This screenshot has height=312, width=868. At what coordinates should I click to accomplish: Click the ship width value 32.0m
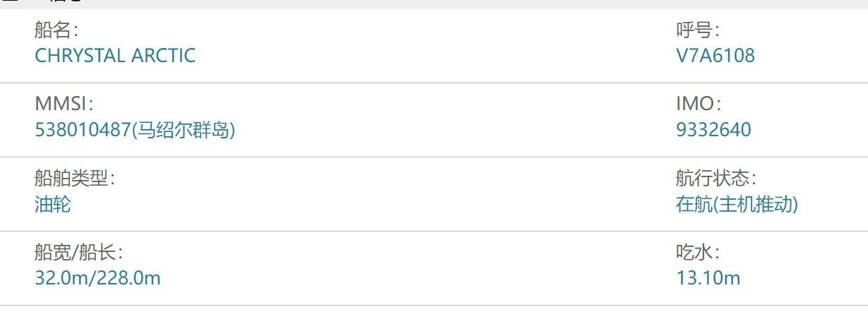pyautogui.click(x=61, y=278)
